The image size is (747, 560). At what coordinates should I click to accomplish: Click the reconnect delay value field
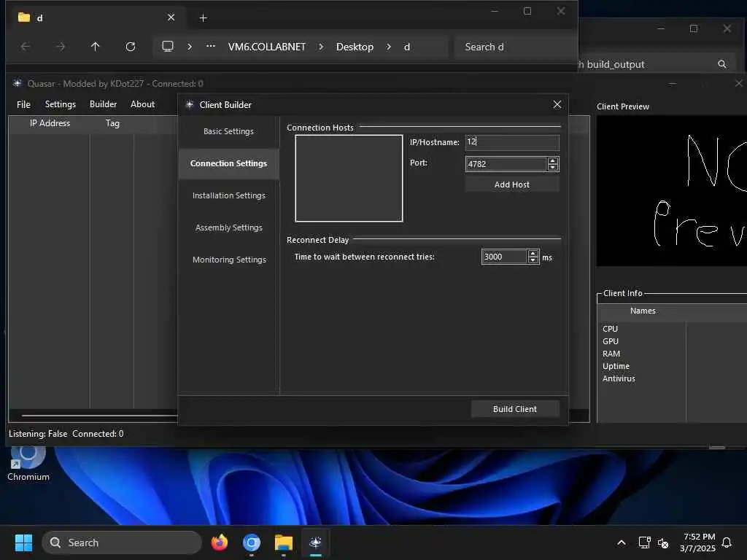coord(504,257)
